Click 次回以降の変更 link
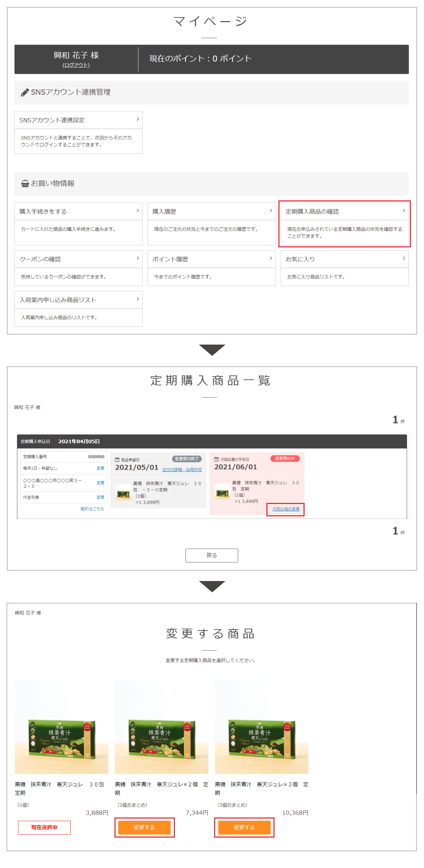This screenshot has height=868, width=424. coord(285,509)
